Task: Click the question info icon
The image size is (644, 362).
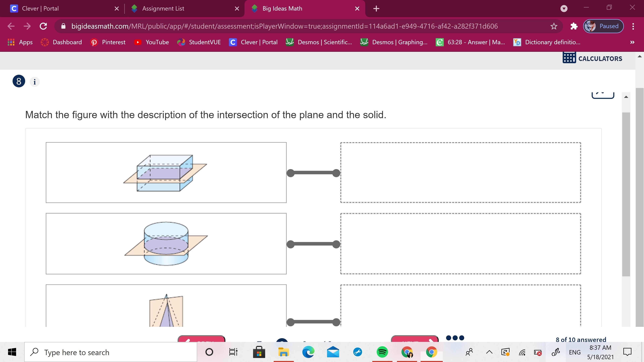Action: pyautogui.click(x=35, y=82)
